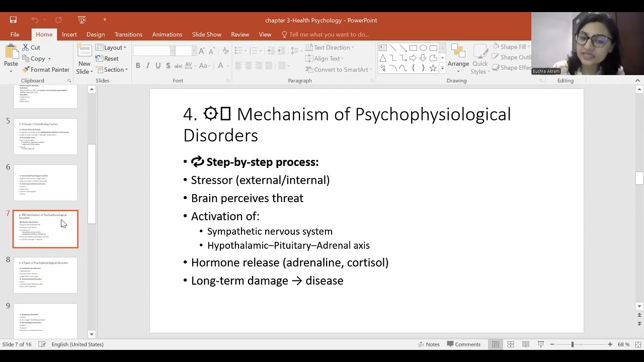Adjust the zoom slider handle
Image resolution: width=644 pixels, height=362 pixels.
[572, 344]
